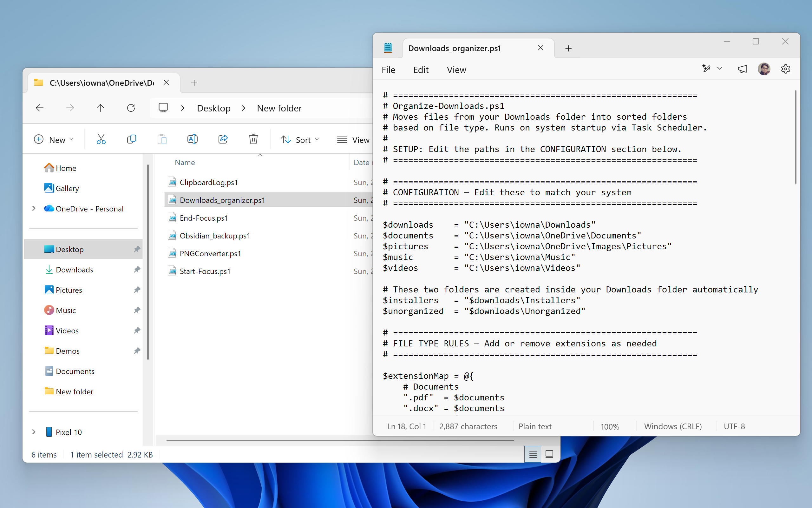812x508 pixels.
Task: Click the Paste icon in Explorer toolbar
Action: pyautogui.click(x=162, y=139)
